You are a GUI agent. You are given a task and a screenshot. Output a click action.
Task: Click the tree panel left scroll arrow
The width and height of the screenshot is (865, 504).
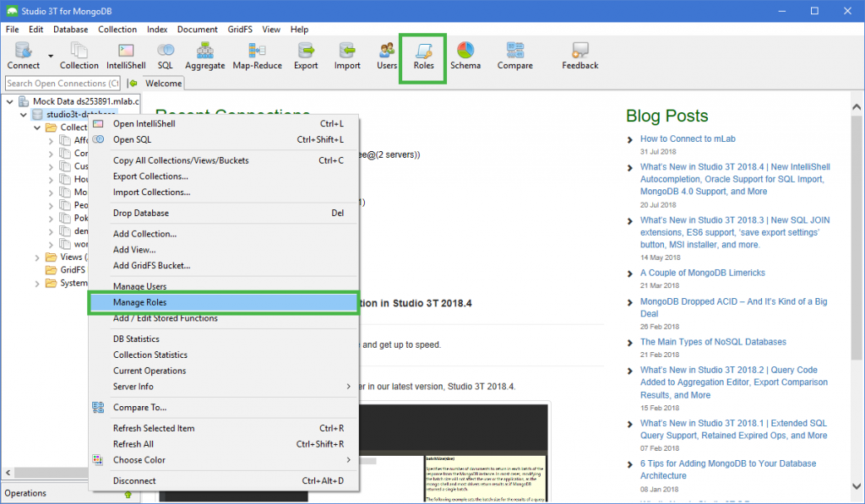[8, 473]
